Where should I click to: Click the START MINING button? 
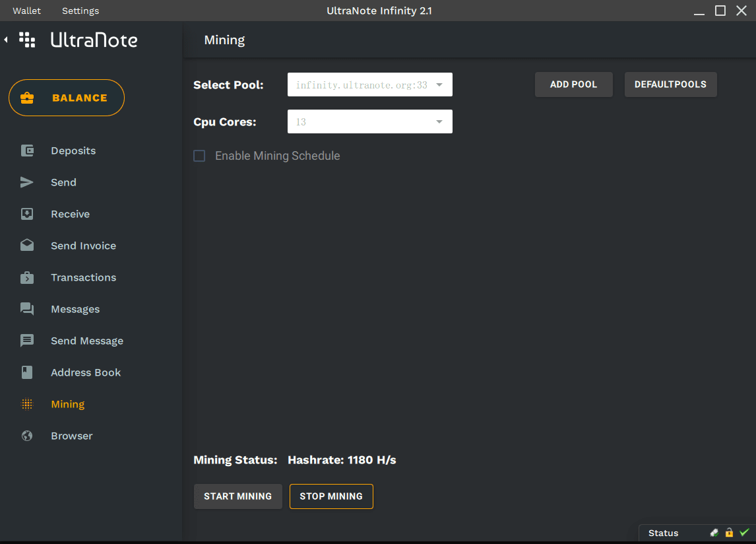[237, 496]
